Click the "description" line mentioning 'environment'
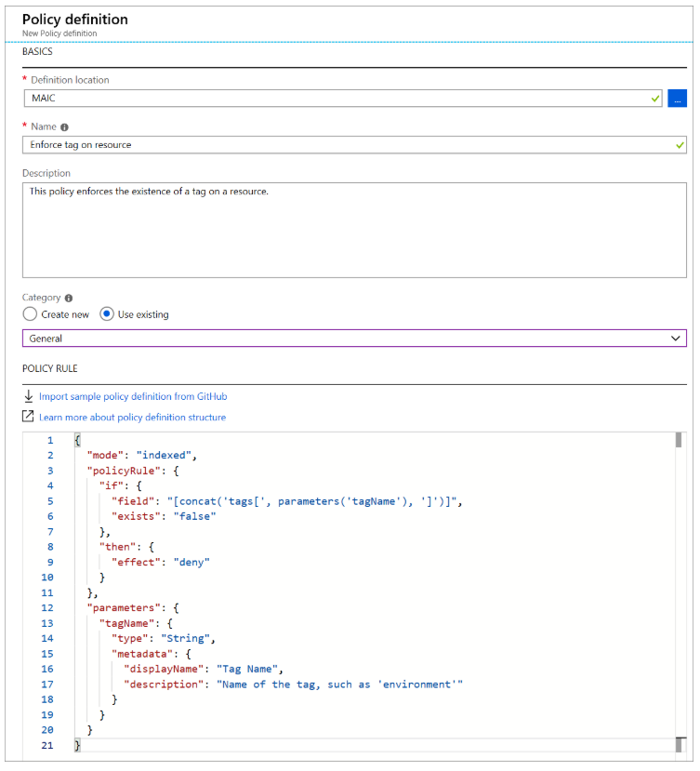The width and height of the screenshot is (700, 771). [294, 685]
